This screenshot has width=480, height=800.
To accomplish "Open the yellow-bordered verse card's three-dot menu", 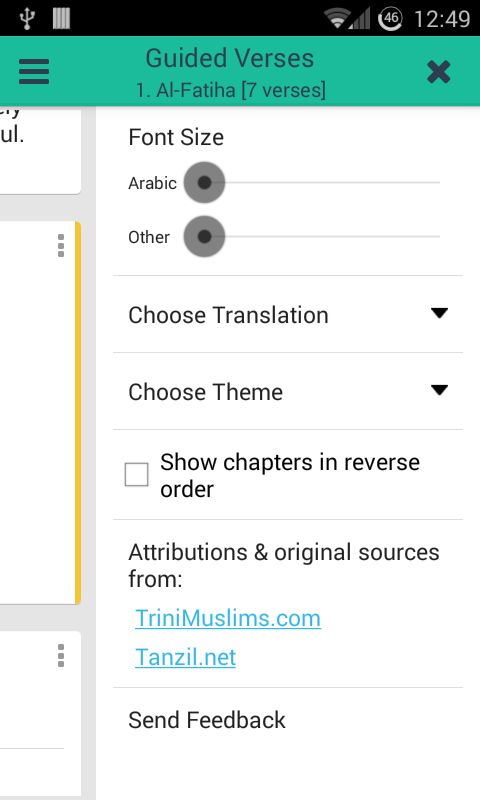I will pyautogui.click(x=61, y=245).
